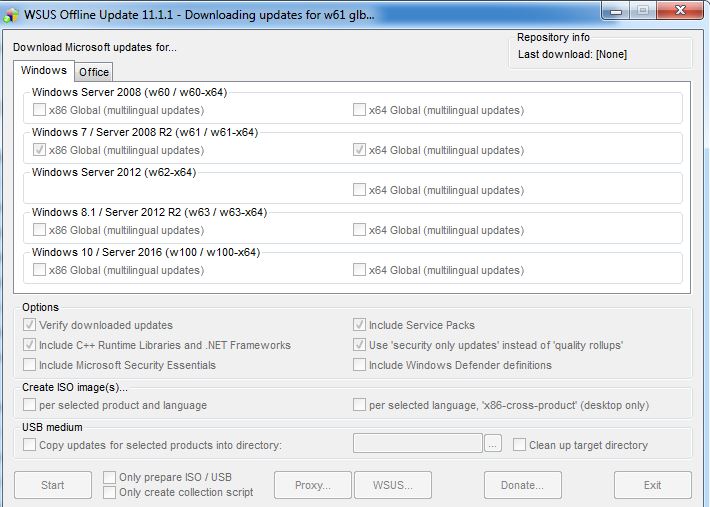
Task: Click the 'Windows 10 / Server 2016' group label
Action: point(146,252)
